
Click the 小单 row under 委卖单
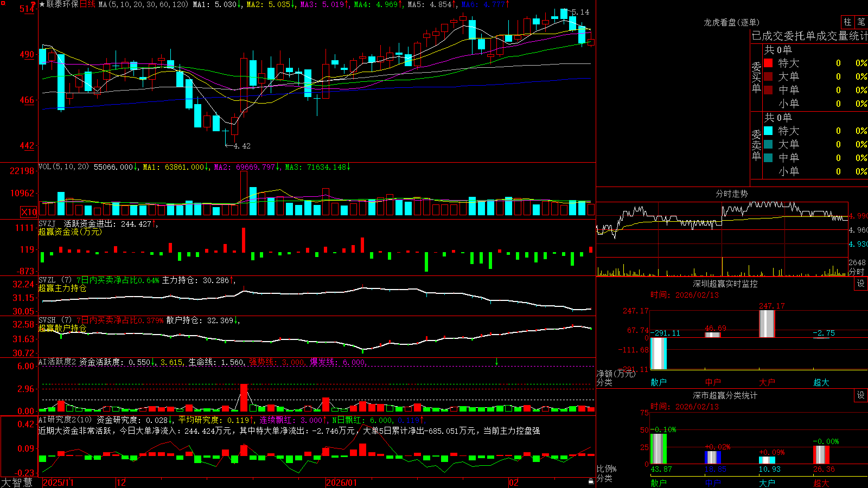pos(815,171)
